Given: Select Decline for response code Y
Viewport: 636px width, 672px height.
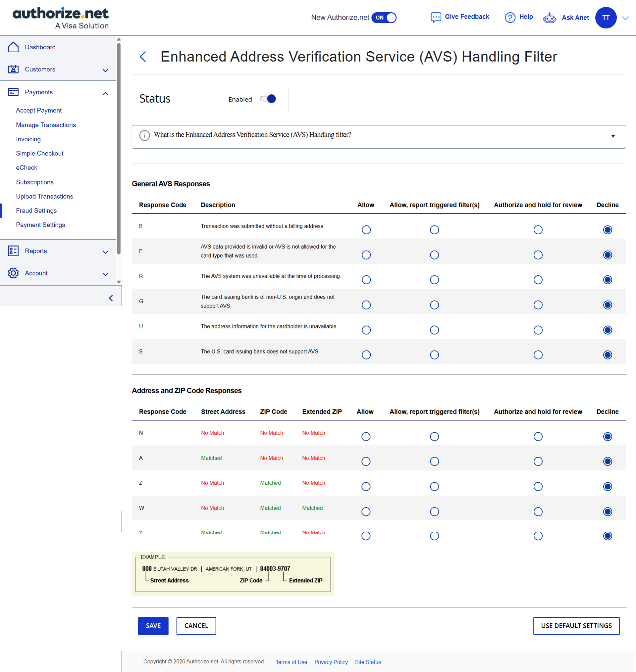Looking at the screenshot, I should (608, 536).
